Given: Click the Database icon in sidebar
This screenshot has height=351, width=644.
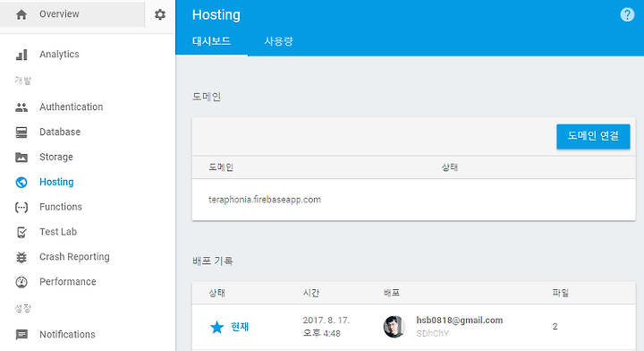Looking at the screenshot, I should coord(21,133).
